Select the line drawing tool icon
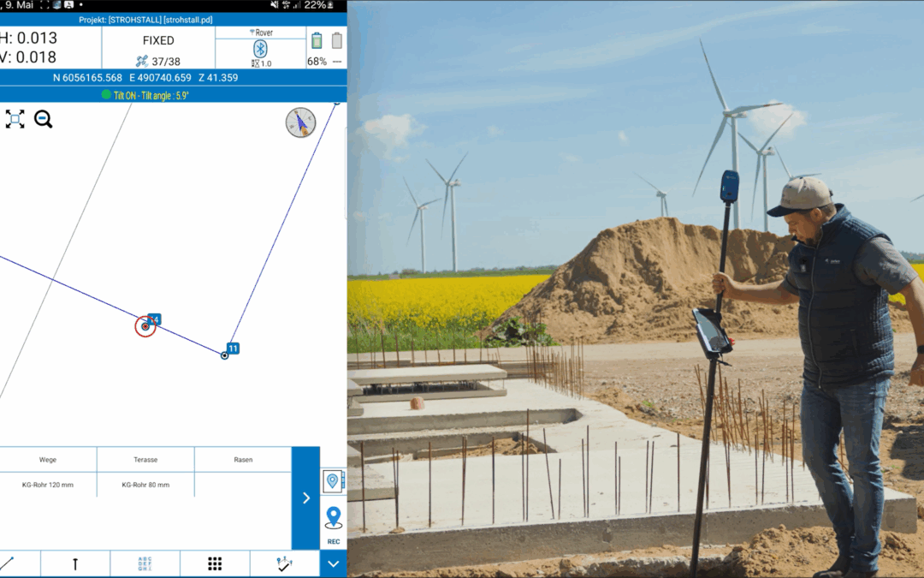 [x=9, y=563]
